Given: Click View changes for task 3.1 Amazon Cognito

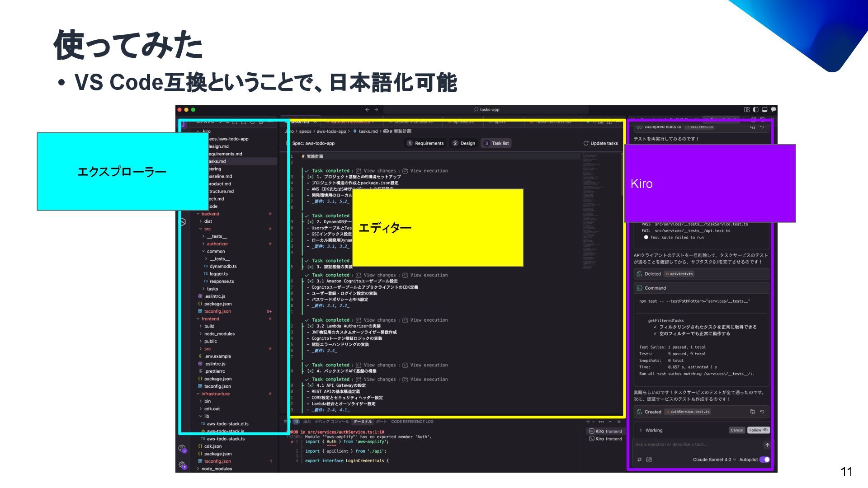Looking at the screenshot, I should (x=376, y=275).
